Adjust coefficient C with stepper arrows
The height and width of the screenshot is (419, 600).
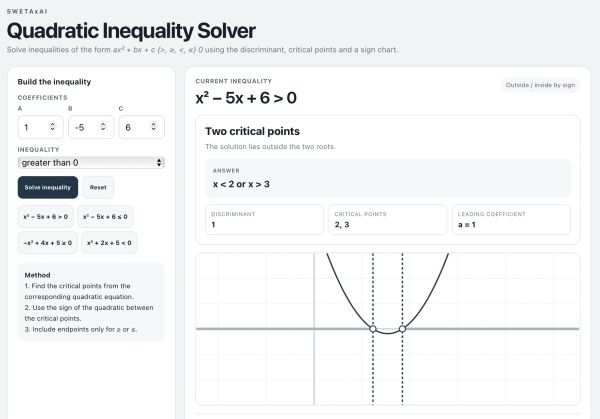[x=153, y=126]
